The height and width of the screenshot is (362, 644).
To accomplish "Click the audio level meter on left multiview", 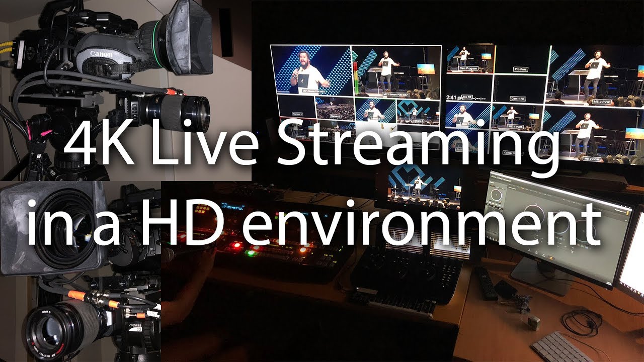I will click(x=357, y=78).
